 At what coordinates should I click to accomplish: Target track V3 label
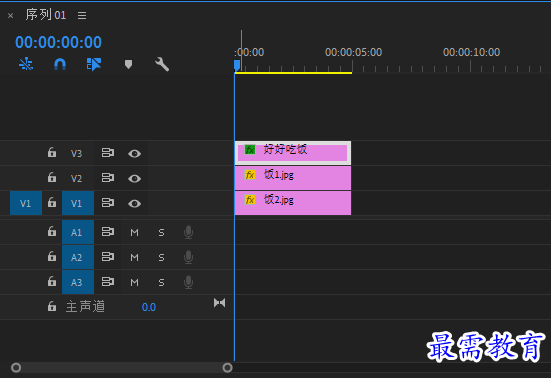[77, 154]
